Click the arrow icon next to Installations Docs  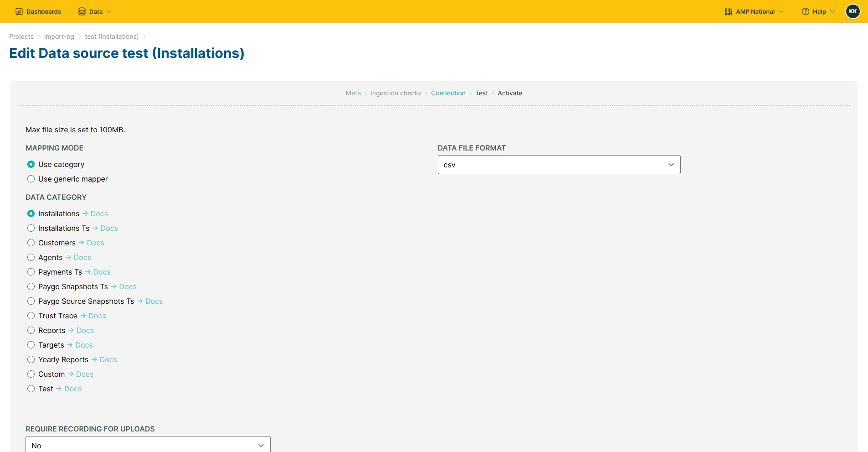pyautogui.click(x=85, y=213)
